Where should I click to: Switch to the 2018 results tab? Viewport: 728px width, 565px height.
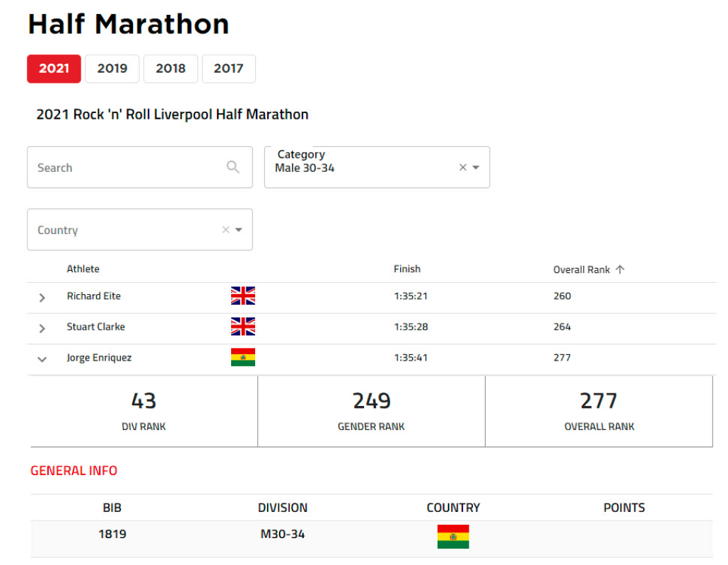point(170,69)
